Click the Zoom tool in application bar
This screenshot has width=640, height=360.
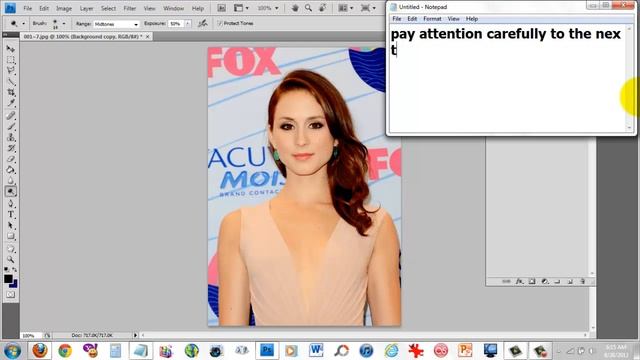coord(309,8)
